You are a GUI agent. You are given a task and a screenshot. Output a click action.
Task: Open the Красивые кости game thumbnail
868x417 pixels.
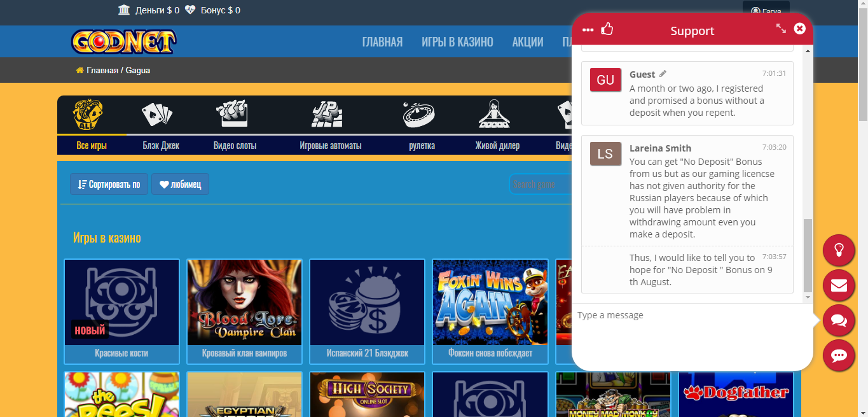coord(121,302)
